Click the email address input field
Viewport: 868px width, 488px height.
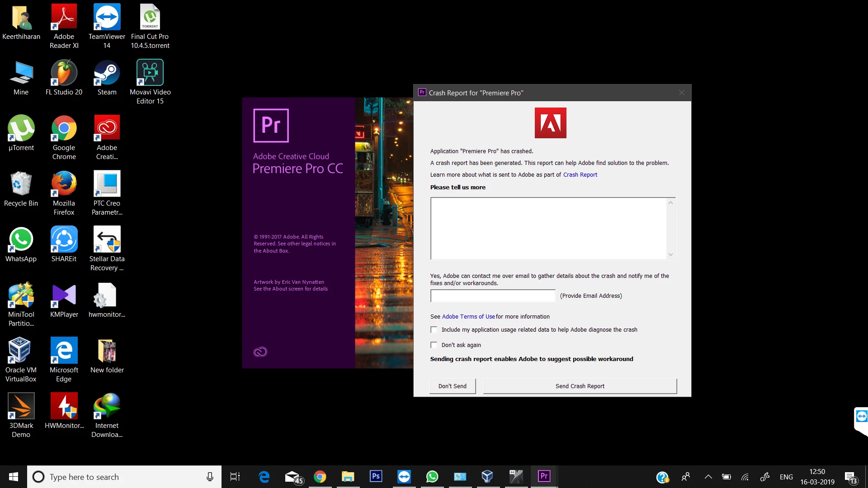point(493,296)
